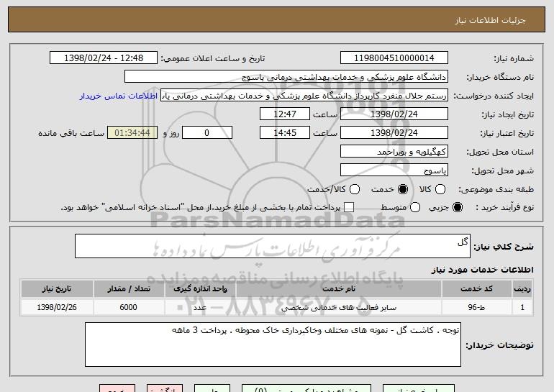The width and height of the screenshot is (554, 392).
Task: Click column header نام خدمت
Action: point(338,289)
